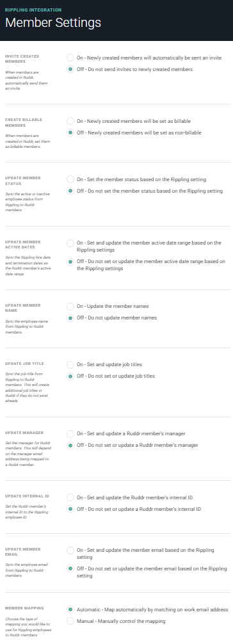The width and height of the screenshot is (233, 644).
Task: Select Off for Ruddr member's manager update
Action: click(70, 445)
